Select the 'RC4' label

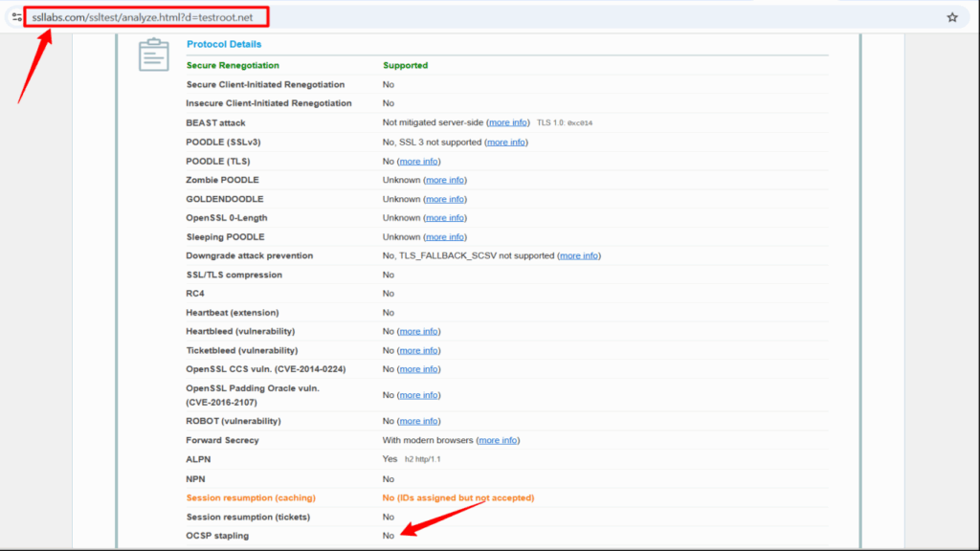click(195, 294)
